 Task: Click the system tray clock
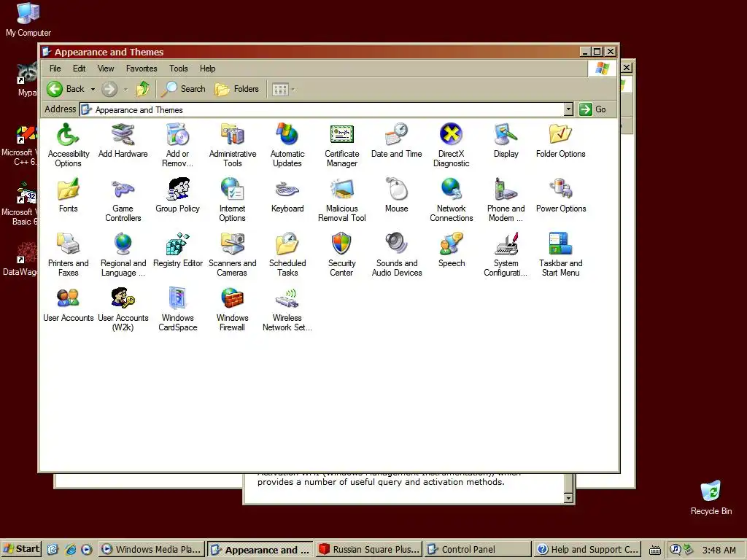tap(719, 550)
